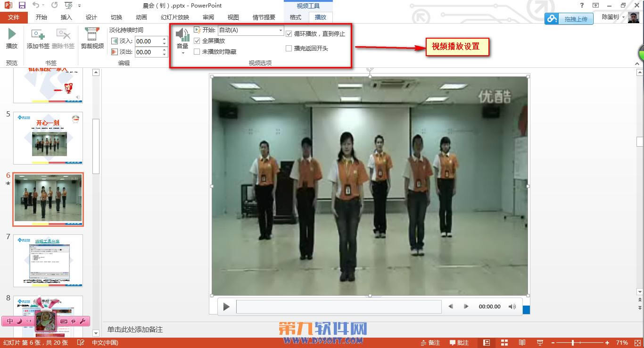Click the video seek progress bar
This screenshot has height=348, width=644.
click(339, 307)
